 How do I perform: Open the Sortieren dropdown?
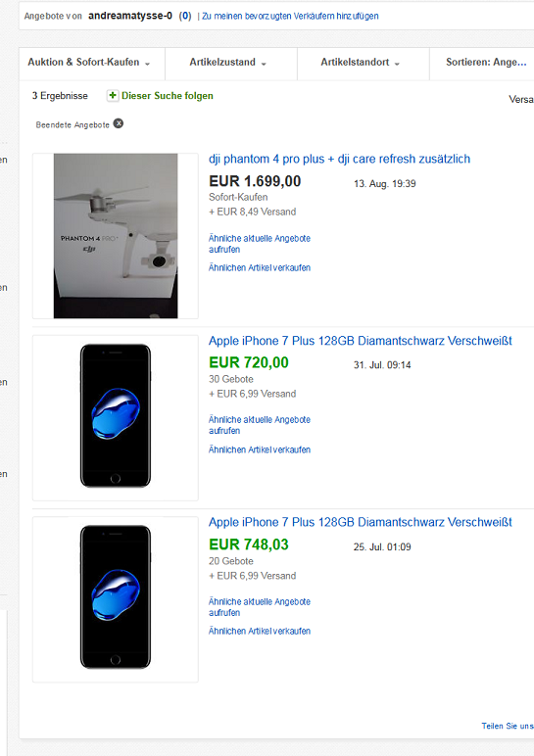point(482,63)
